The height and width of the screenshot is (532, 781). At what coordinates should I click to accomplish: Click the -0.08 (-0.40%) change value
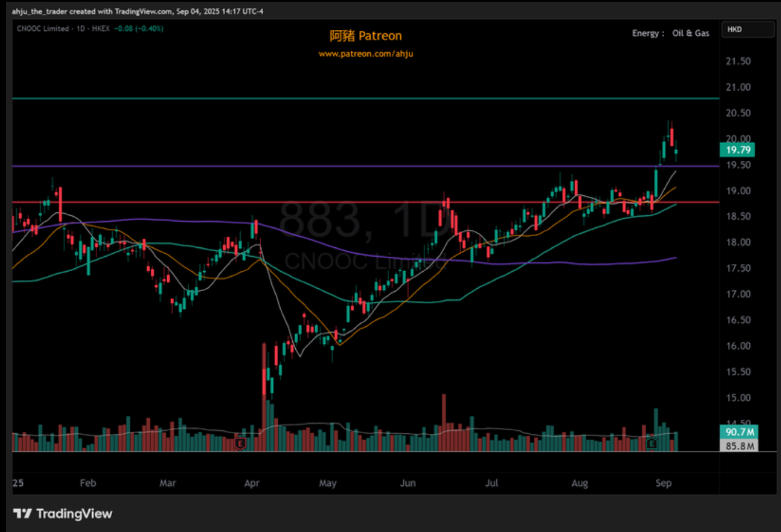point(139,28)
